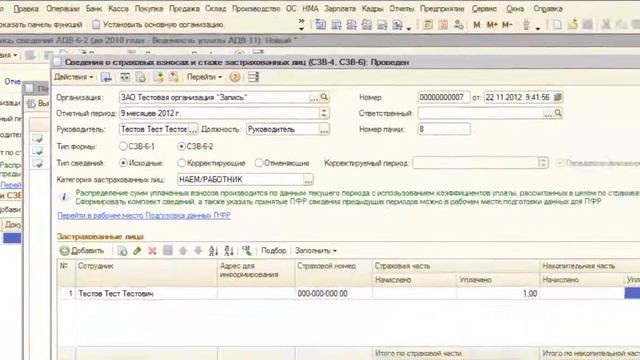The height and width of the screenshot is (360, 640).
Task: Select the СЗВ-6-1 form type radio
Action: click(x=123, y=146)
